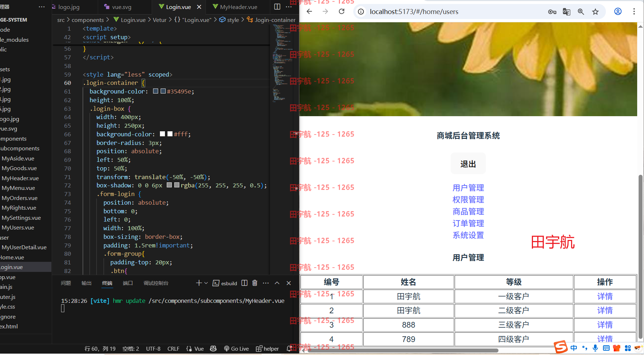644x355 pixels.
Task: Split the terminal panel
Action: coord(244,283)
